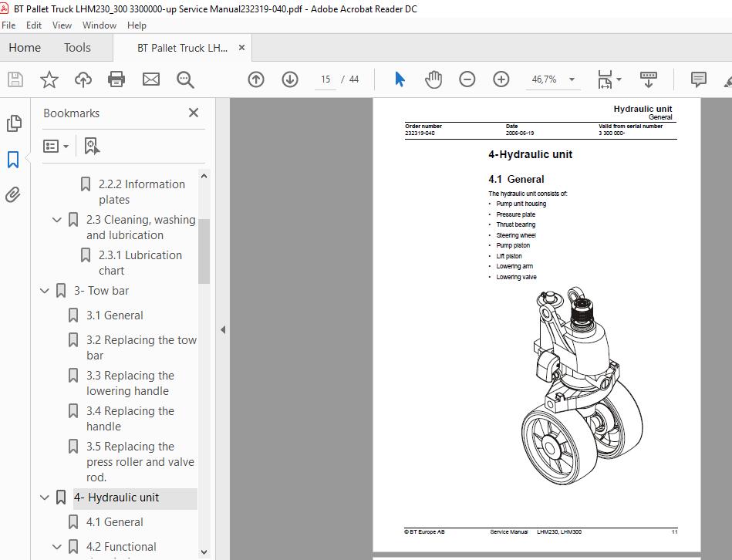
Task: Activate the Hand pan tool
Action: coord(433,79)
